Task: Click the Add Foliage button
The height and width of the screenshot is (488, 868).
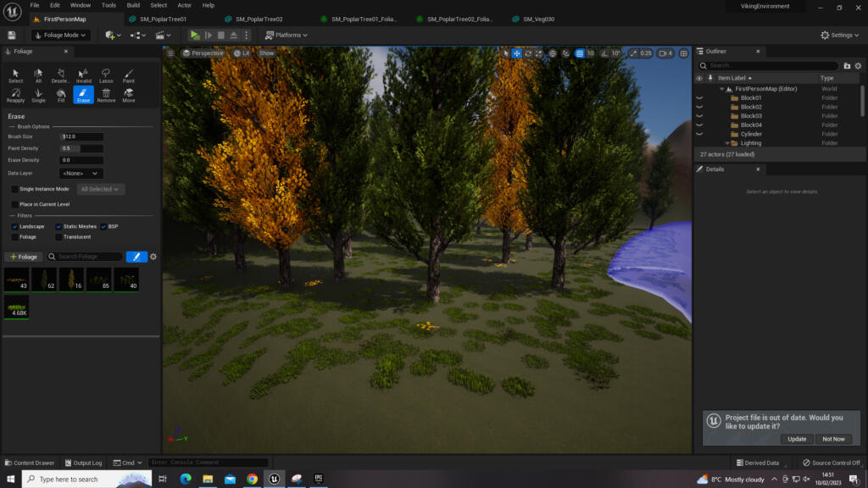Action: click(x=24, y=257)
